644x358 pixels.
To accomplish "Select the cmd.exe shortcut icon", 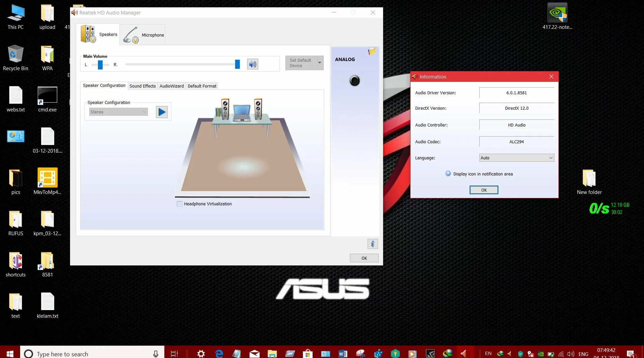I will [47, 99].
